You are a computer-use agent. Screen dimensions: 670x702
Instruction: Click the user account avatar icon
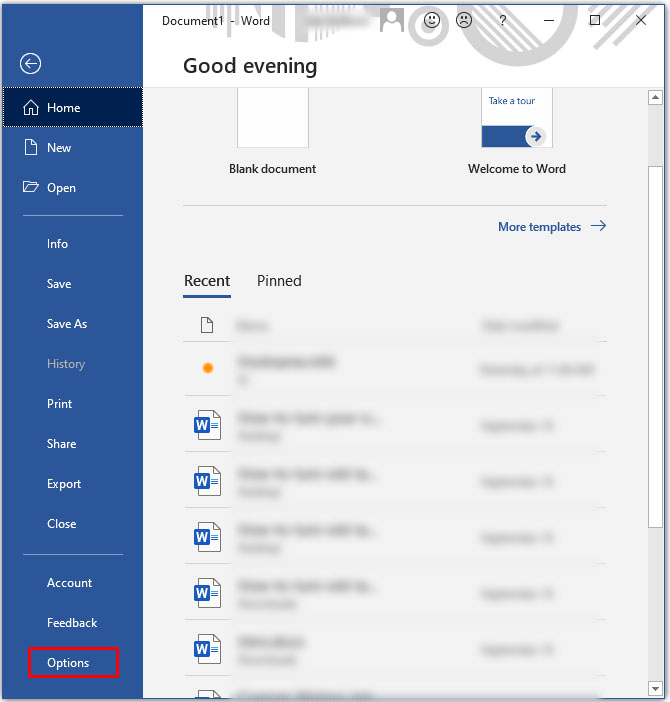click(392, 20)
